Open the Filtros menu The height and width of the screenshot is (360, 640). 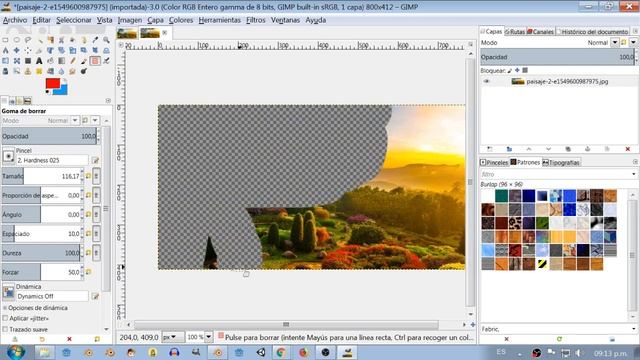pos(256,20)
